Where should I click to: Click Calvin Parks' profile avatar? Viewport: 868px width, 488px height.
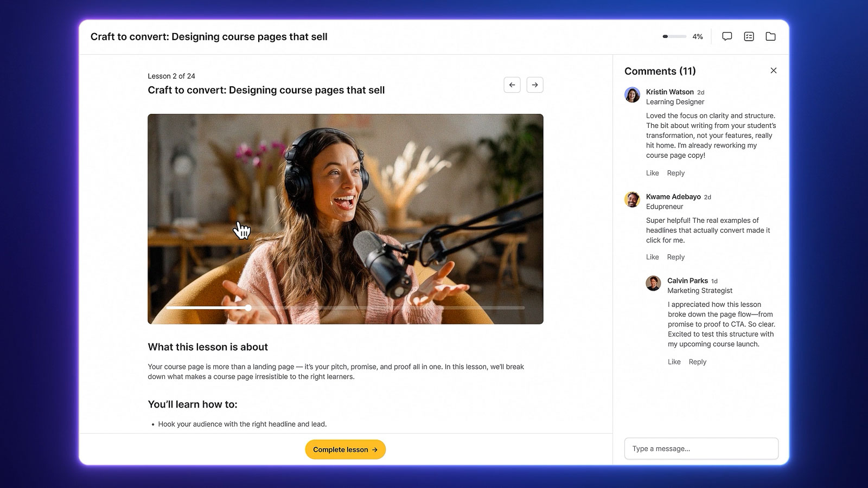pos(653,284)
